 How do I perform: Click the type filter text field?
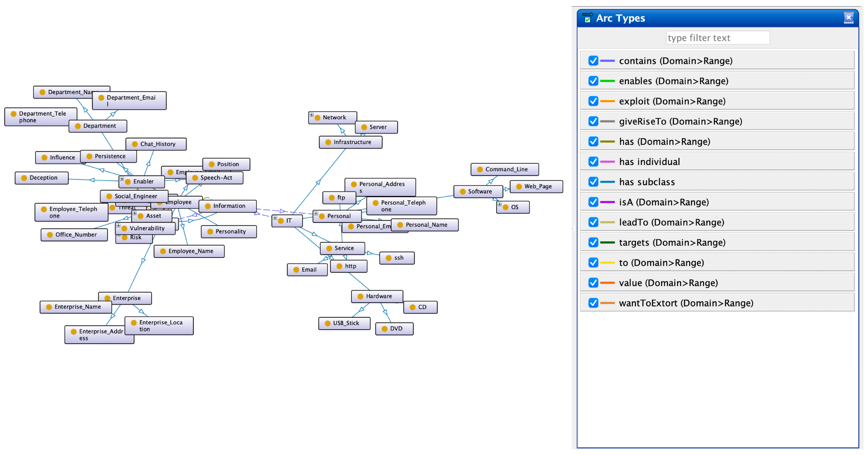pyautogui.click(x=717, y=38)
